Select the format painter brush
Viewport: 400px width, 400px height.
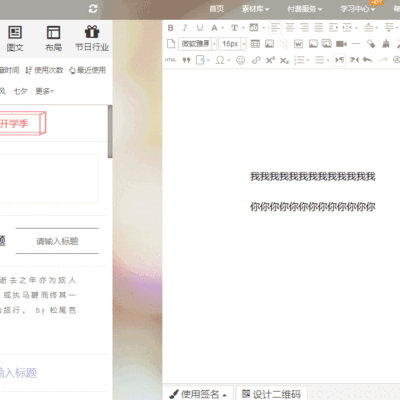coord(386,44)
